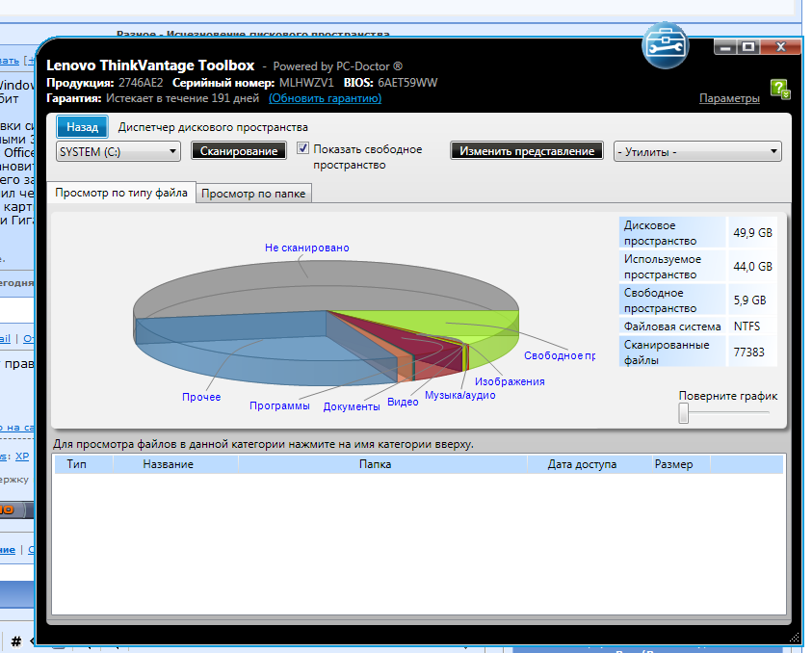Open the SYSTEM (C:) drive dropdown
The width and height of the screenshot is (812, 653).
coord(118,152)
